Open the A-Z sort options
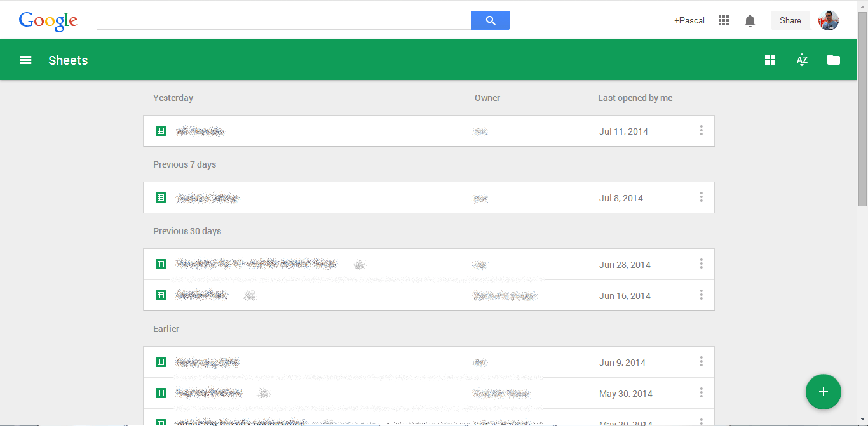 802,60
